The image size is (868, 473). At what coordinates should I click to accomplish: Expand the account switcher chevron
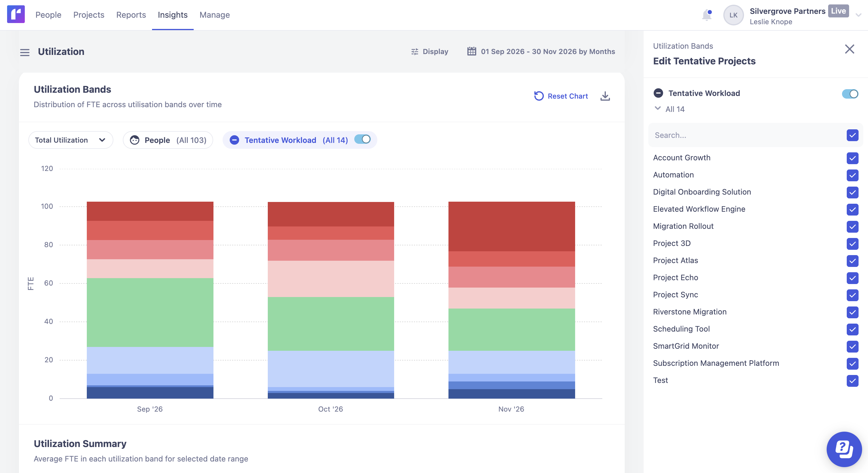pyautogui.click(x=858, y=15)
